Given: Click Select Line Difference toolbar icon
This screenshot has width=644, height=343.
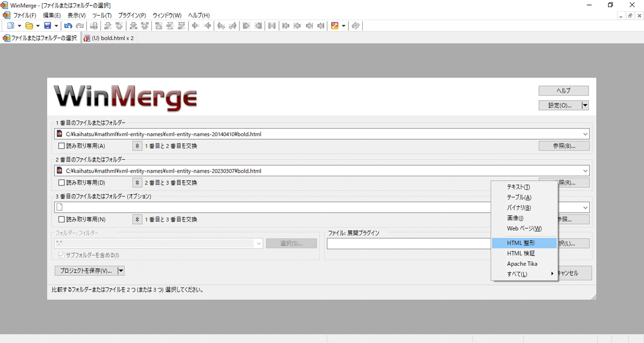Looking at the screenshot, I should (x=94, y=26).
